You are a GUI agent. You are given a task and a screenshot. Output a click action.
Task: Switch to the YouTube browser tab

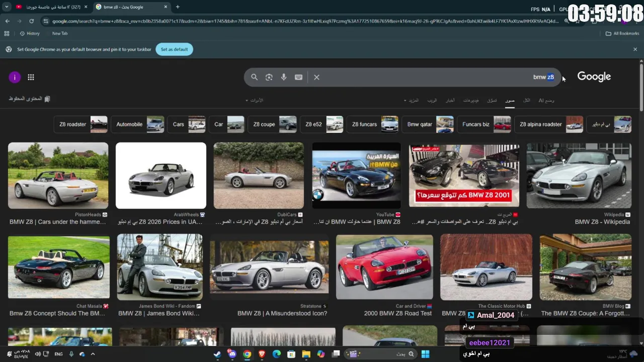(x=50, y=7)
